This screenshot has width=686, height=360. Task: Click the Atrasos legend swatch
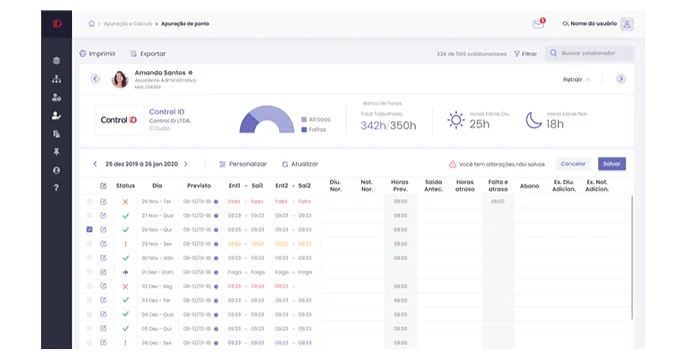tap(304, 119)
